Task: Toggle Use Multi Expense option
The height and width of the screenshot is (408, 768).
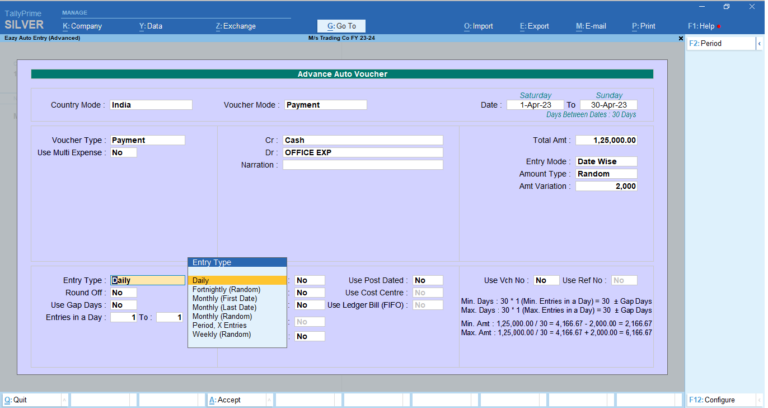Action: click(123, 152)
